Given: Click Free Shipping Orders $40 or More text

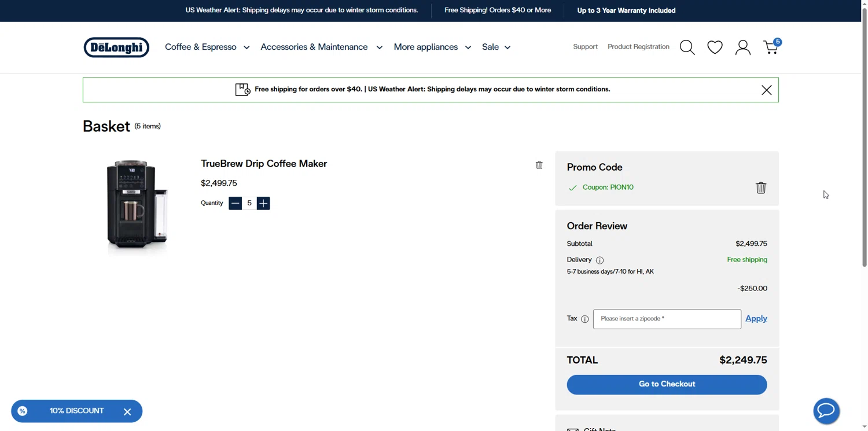Looking at the screenshot, I should (498, 10).
